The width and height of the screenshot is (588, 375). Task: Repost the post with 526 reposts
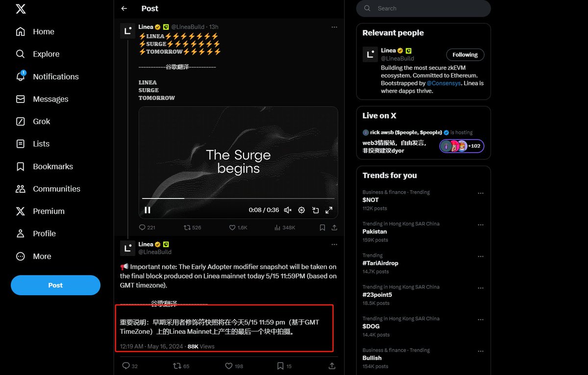click(192, 227)
